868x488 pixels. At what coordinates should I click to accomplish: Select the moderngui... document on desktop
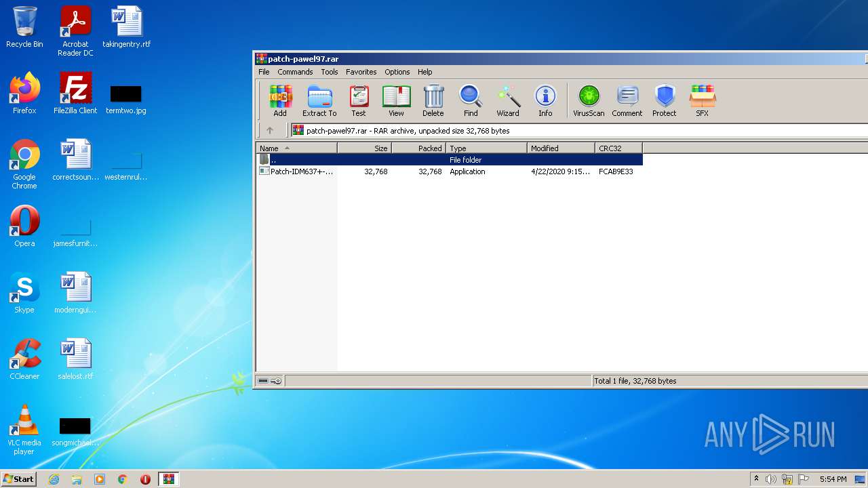75,293
